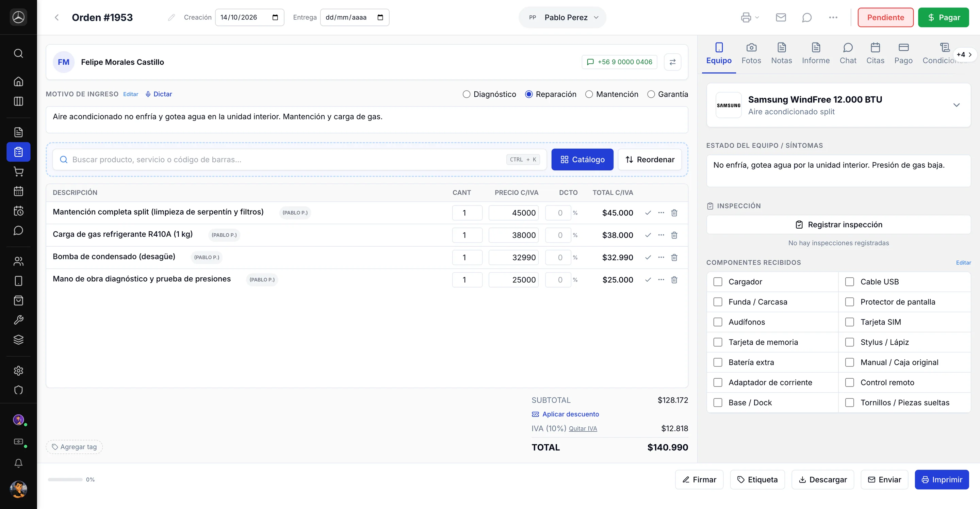Open the notifications bell icon
The image size is (980, 509).
point(18,463)
